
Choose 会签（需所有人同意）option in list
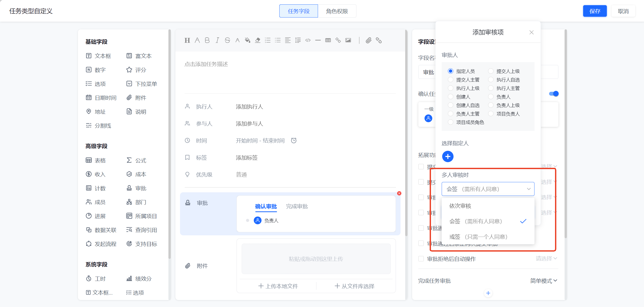tap(488, 221)
